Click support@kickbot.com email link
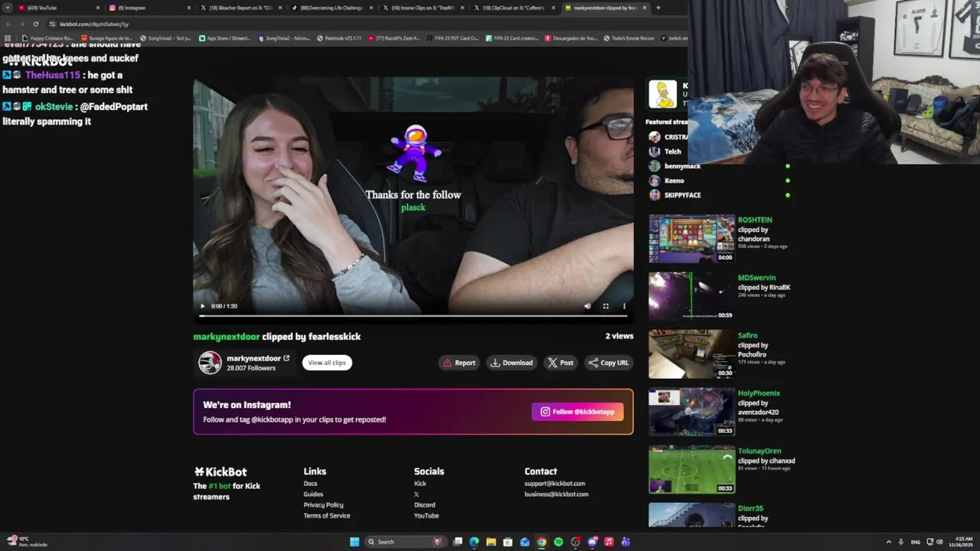This screenshot has width=980, height=551. coord(554,484)
